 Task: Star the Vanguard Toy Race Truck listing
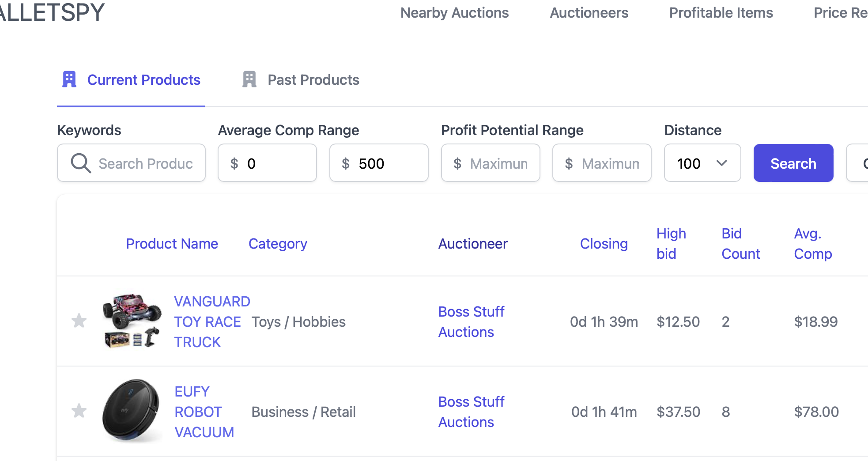(79, 321)
